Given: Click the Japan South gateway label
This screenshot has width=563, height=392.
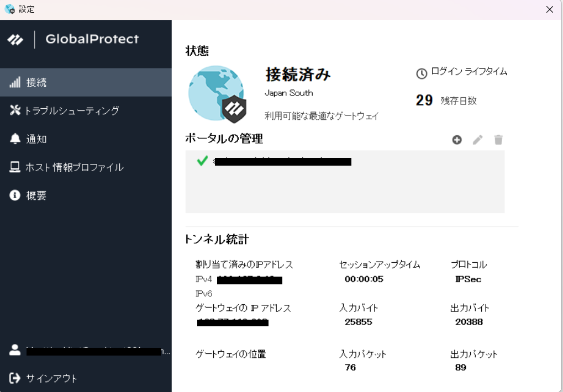Looking at the screenshot, I should pyautogui.click(x=289, y=93).
